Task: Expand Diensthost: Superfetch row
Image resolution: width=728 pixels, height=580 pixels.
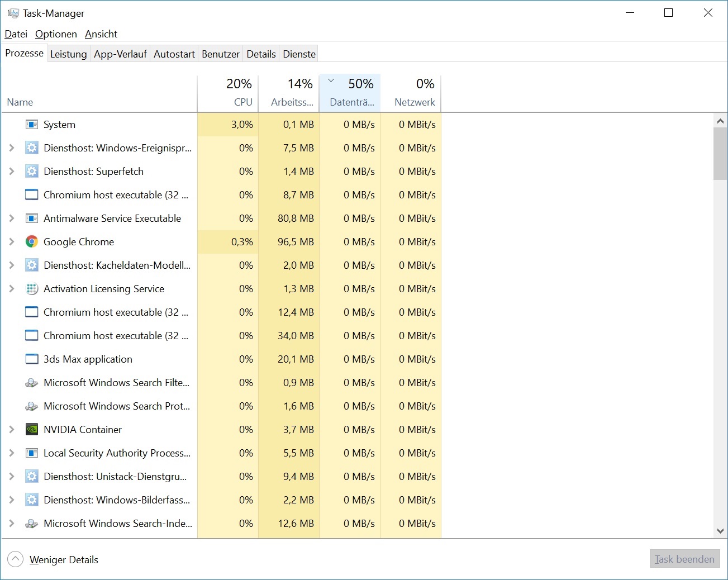Action: (x=12, y=172)
